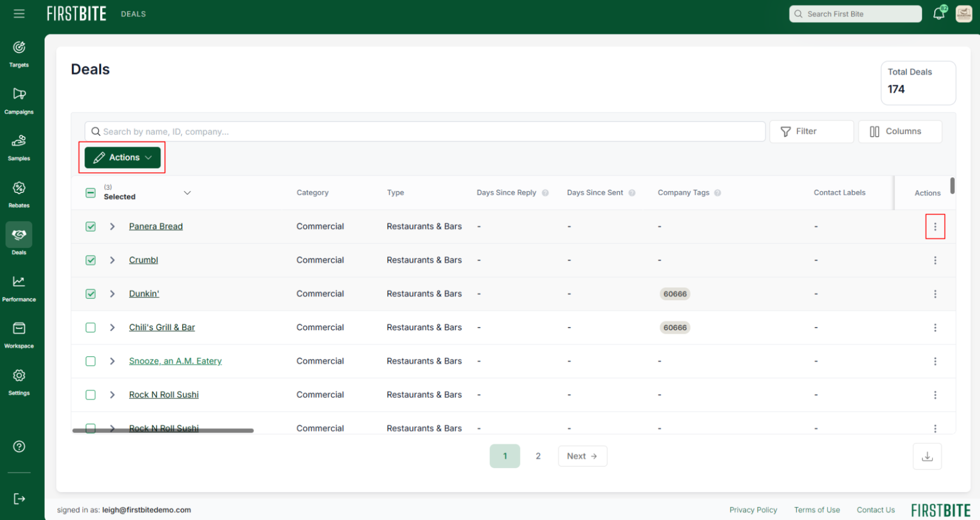Click Days Since Reply help icon
This screenshot has height=520, width=980.
[x=545, y=193]
